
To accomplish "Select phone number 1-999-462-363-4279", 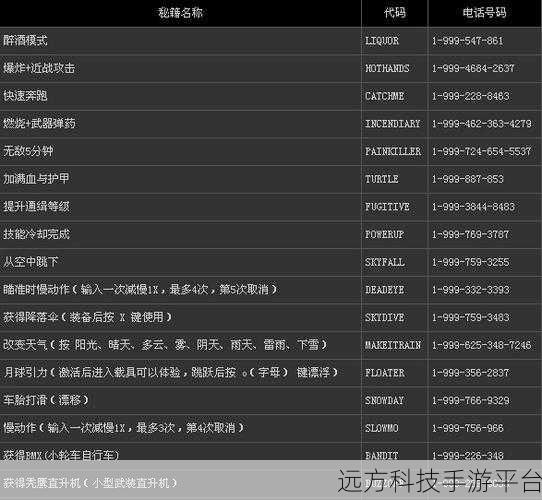I will 482,124.
